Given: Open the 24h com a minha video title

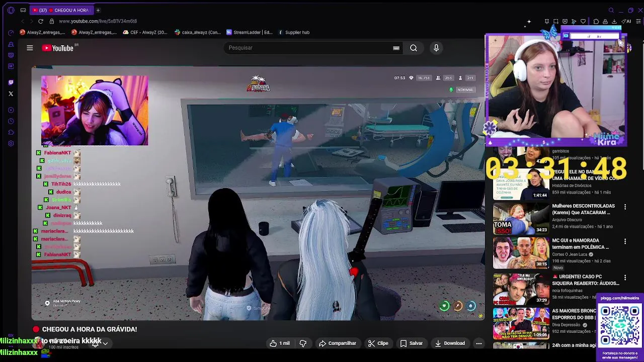Looking at the screenshot, I should (x=574, y=345).
